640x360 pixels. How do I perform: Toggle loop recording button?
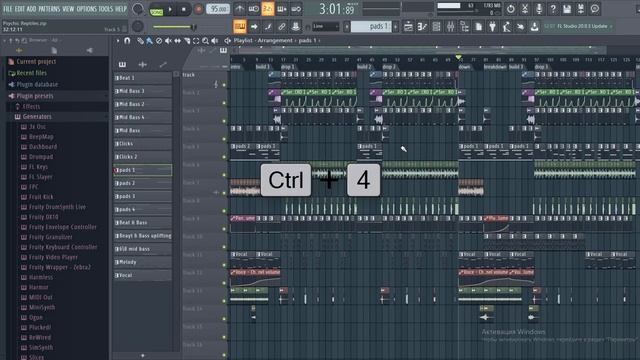[296, 9]
